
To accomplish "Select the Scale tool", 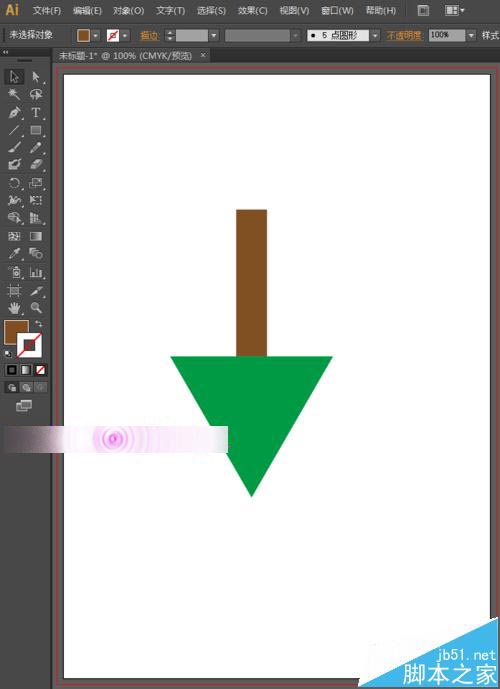I will tap(36, 183).
